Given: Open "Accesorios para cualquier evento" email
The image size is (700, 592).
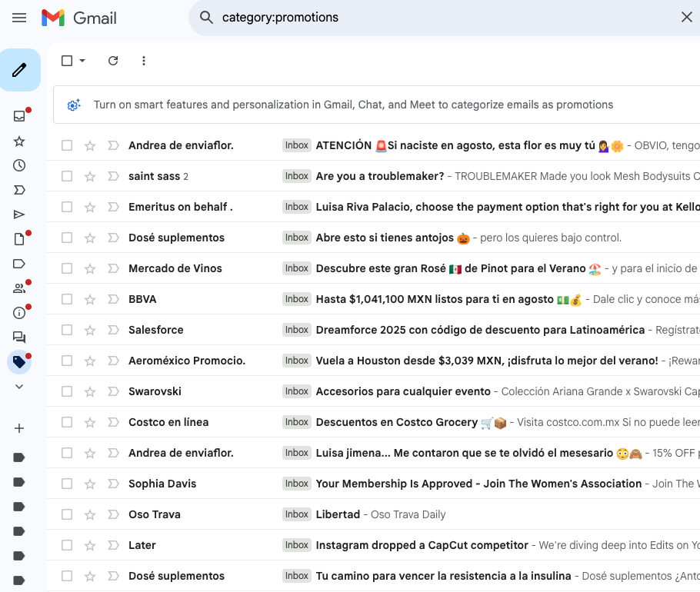Looking at the screenshot, I should pyautogui.click(x=403, y=391).
